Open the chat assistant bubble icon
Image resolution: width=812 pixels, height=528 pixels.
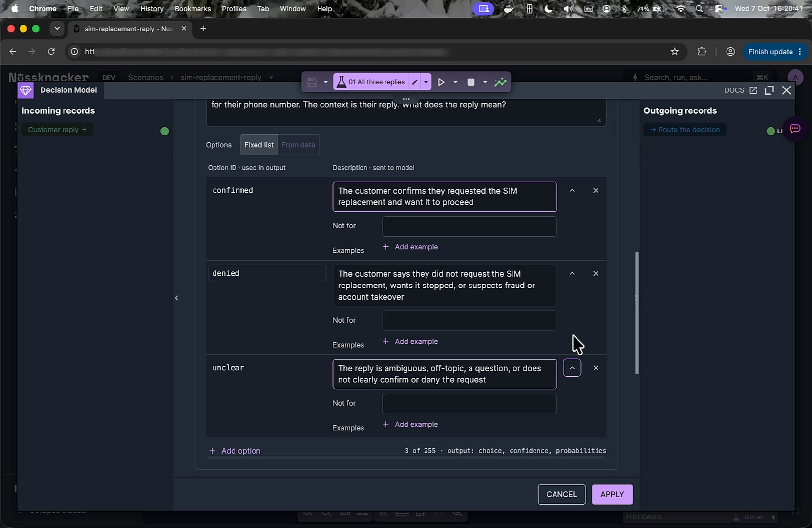795,129
